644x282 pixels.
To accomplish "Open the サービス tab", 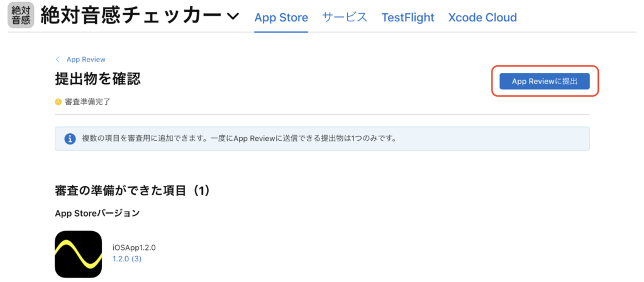I will click(345, 18).
